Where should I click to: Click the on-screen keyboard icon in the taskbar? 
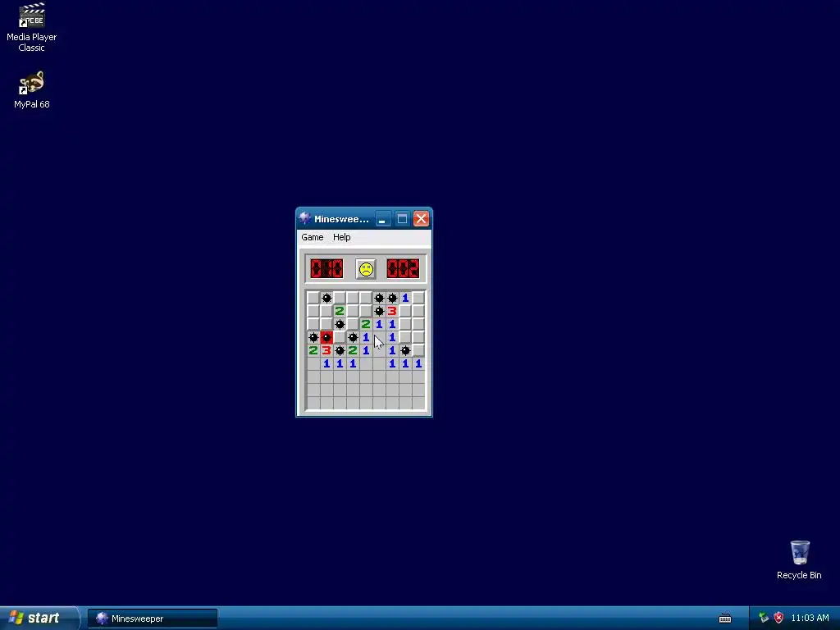point(725,619)
